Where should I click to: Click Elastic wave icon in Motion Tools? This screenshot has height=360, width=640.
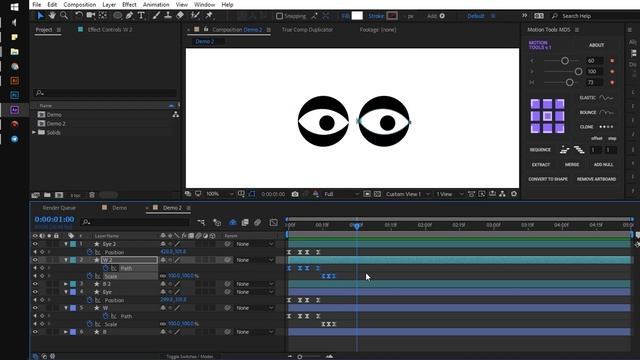click(606, 98)
